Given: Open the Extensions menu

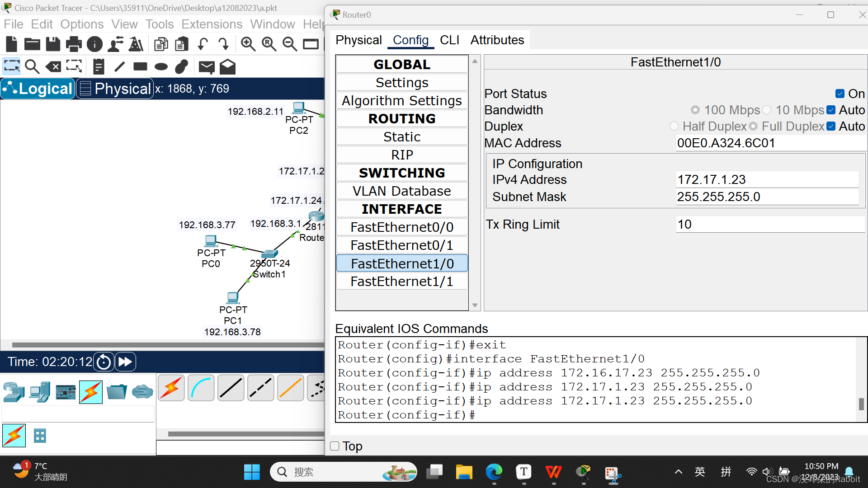Looking at the screenshot, I should point(212,24).
